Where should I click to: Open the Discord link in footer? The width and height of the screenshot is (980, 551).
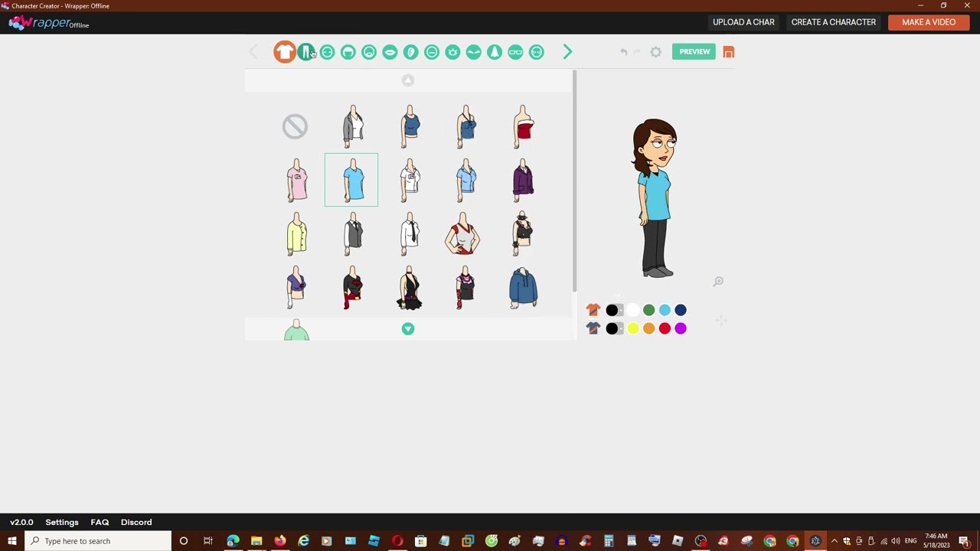pyautogui.click(x=136, y=522)
